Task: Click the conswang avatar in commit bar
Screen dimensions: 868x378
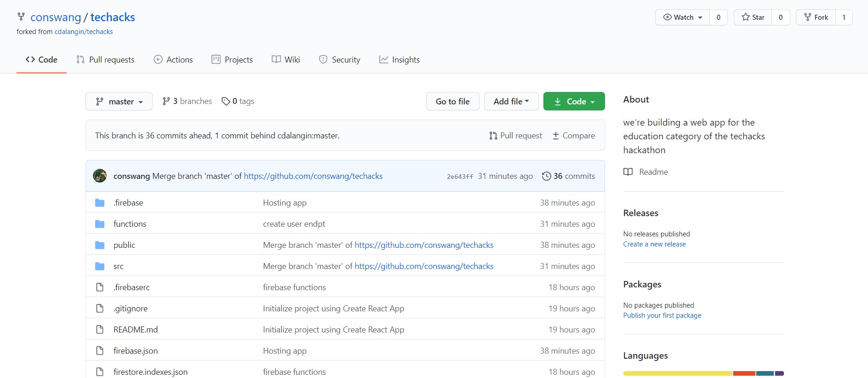Action: pos(100,176)
